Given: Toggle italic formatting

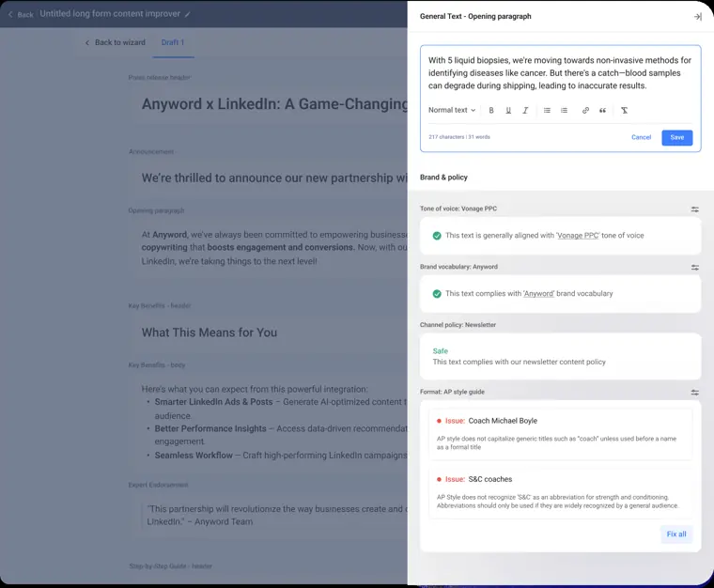Looking at the screenshot, I should pyautogui.click(x=525, y=111).
